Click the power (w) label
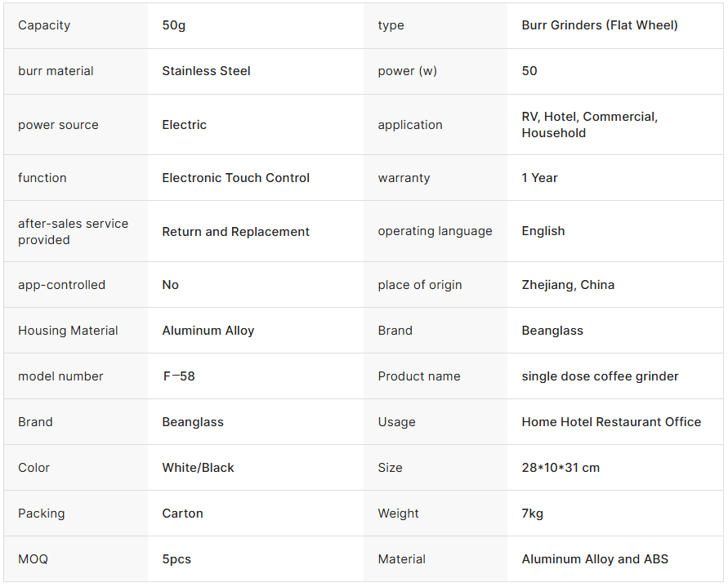The image size is (728, 587). tap(407, 71)
